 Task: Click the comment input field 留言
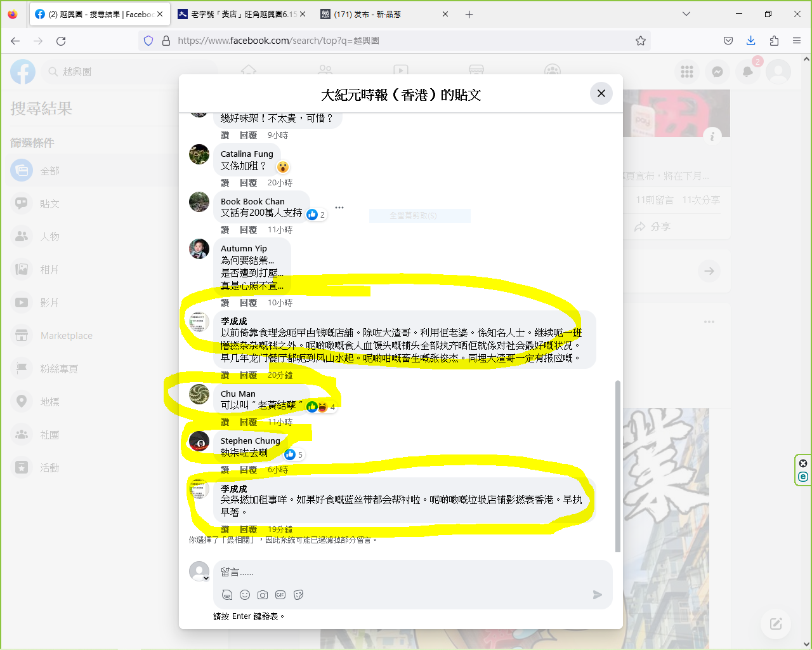(412, 573)
